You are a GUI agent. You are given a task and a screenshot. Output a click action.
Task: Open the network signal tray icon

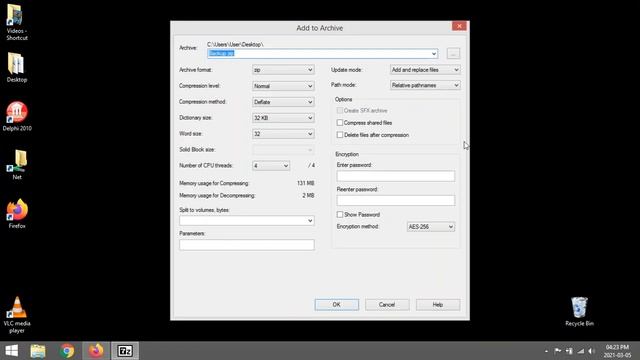(x=580, y=351)
